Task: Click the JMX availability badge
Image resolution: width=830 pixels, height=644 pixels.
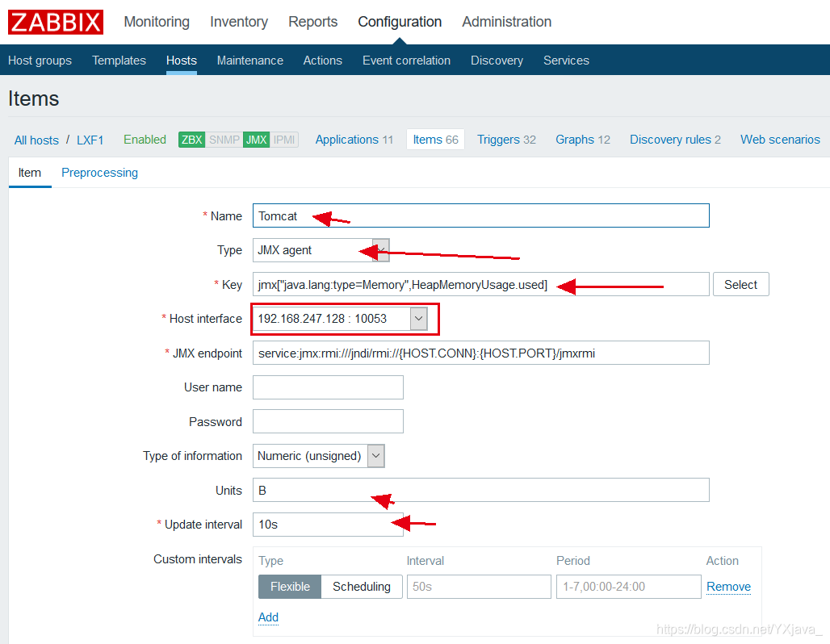Action: pyautogui.click(x=256, y=140)
